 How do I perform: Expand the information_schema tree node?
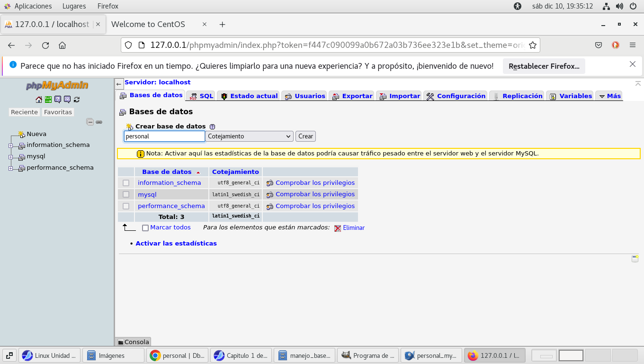(10, 146)
